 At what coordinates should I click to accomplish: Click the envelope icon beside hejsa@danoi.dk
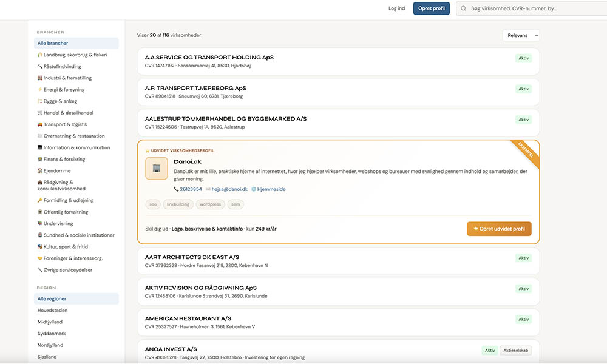coord(208,189)
